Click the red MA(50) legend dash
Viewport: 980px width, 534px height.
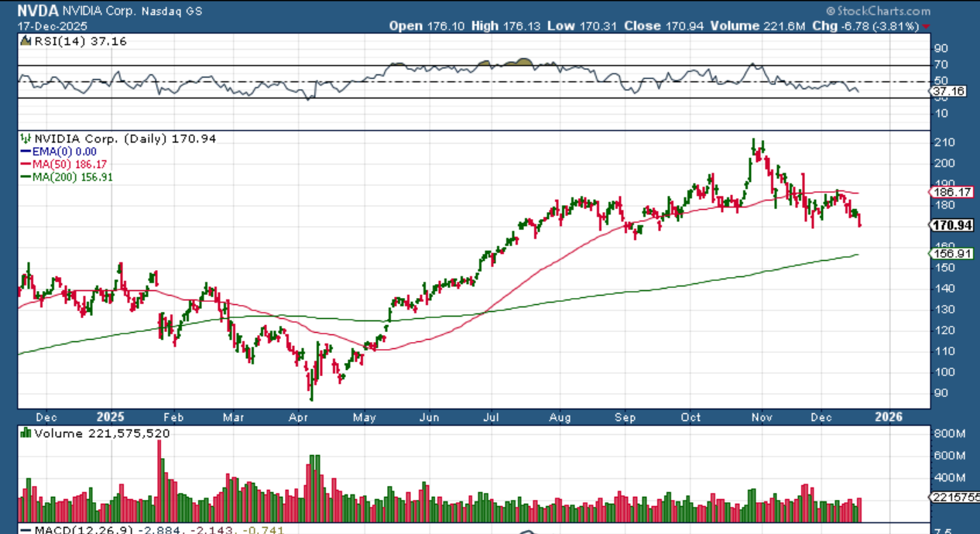[x=27, y=165]
